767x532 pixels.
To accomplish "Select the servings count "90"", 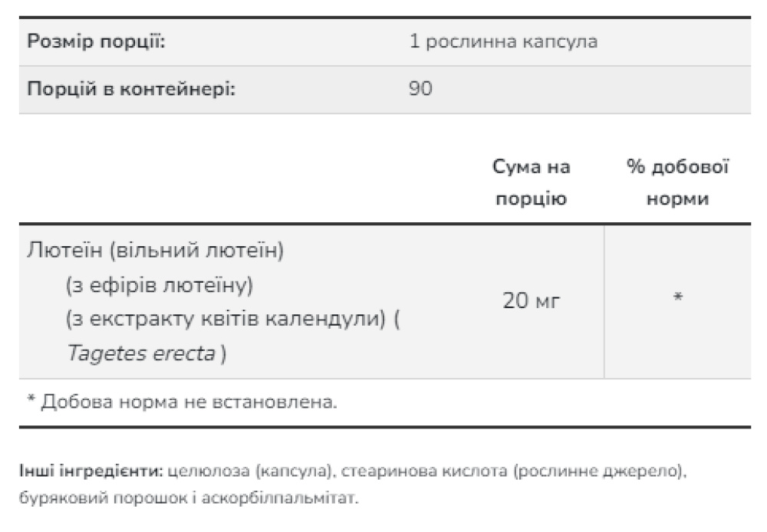I will pos(421,89).
